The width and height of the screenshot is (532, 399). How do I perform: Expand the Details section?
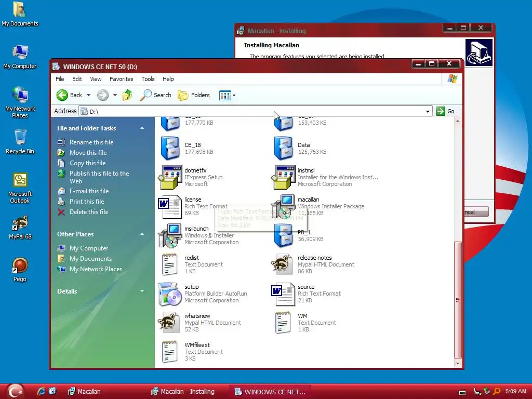(x=142, y=291)
